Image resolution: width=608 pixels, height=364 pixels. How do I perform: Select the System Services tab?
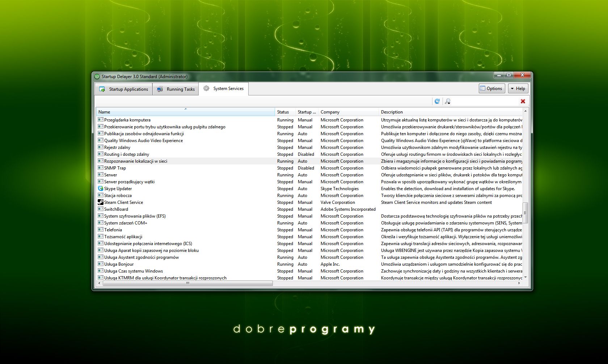tap(224, 89)
